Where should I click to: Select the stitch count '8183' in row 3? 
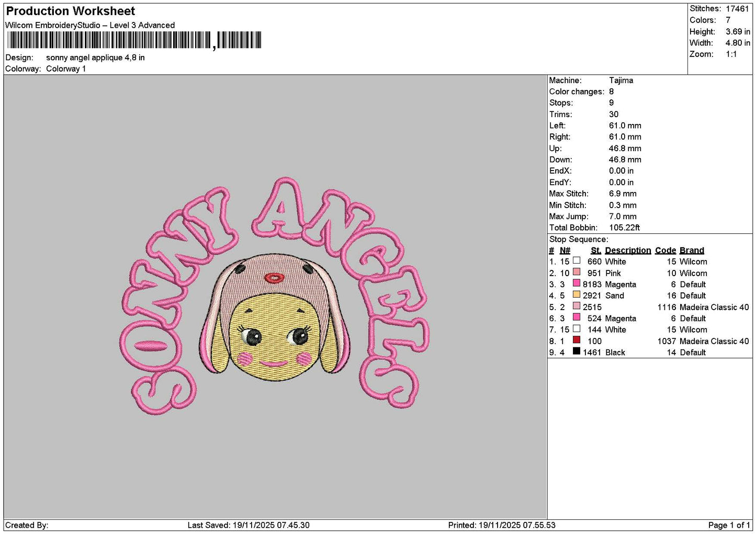[x=592, y=285]
